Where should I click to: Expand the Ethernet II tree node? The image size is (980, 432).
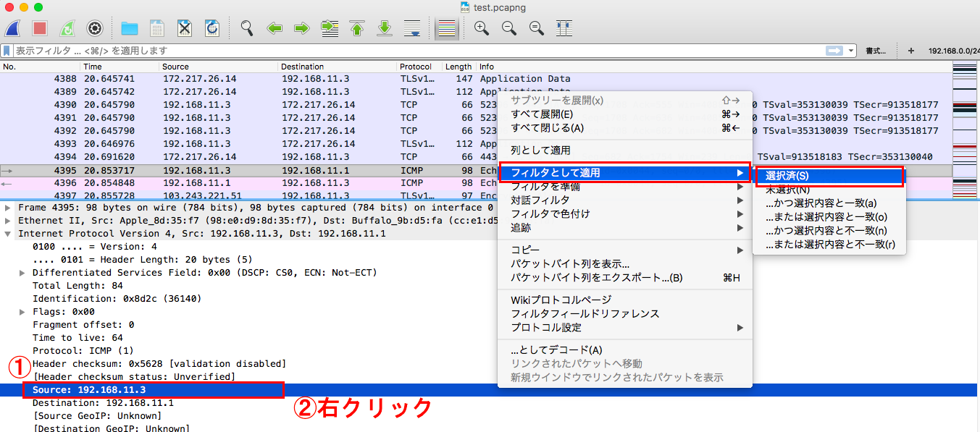tap(8, 221)
